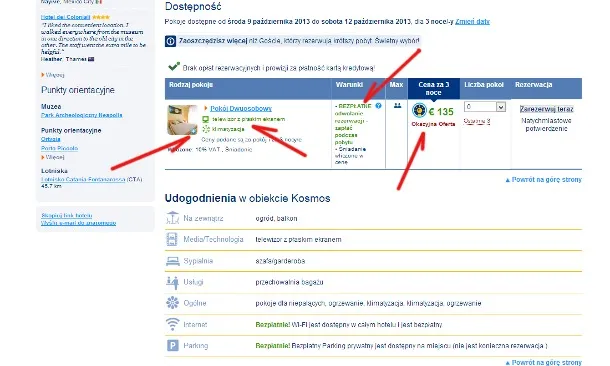Open the Park Archeologiczny Neapolis link
The image size is (610, 366).
[82, 115]
